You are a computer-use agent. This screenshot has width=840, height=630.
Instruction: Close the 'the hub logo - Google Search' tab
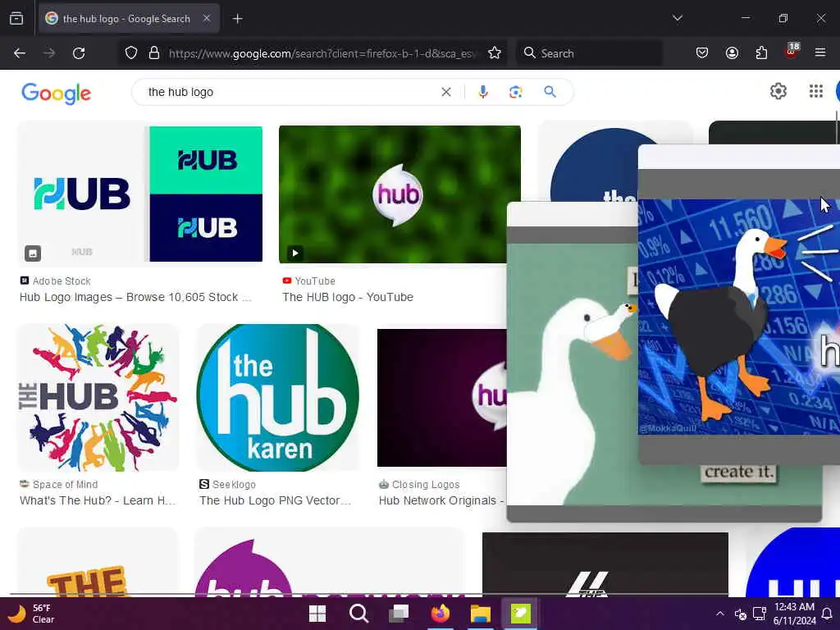click(206, 18)
